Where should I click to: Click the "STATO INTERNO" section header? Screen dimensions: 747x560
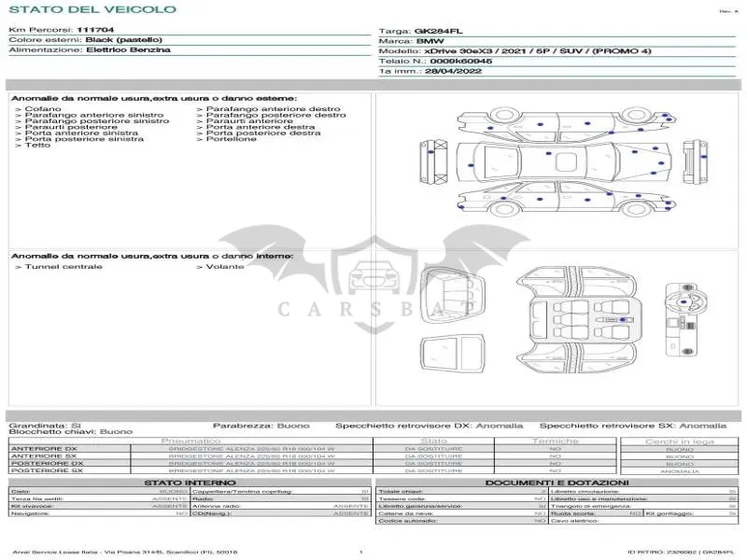(x=190, y=483)
